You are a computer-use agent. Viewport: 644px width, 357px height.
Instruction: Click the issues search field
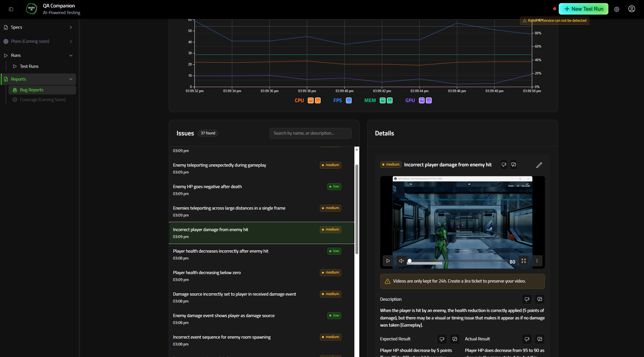[x=310, y=133]
